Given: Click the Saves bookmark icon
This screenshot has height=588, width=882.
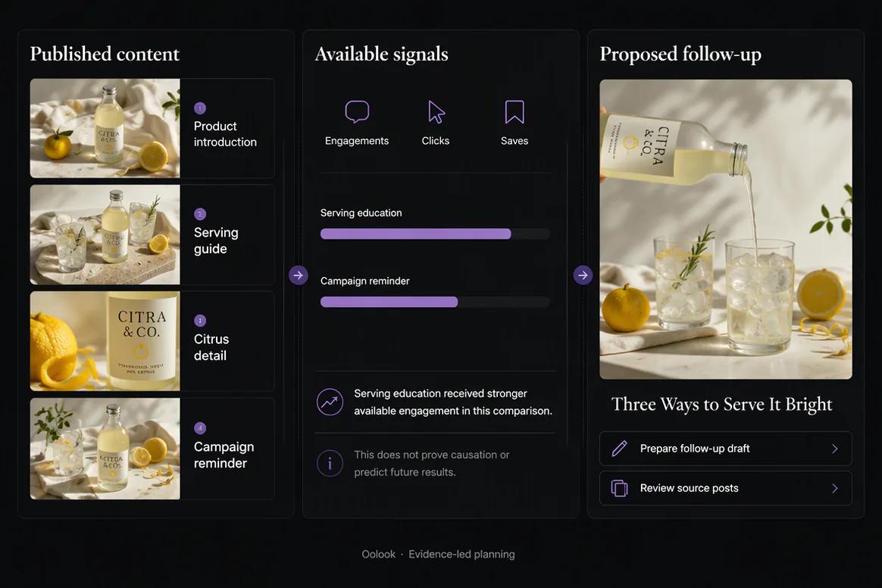Looking at the screenshot, I should (514, 112).
